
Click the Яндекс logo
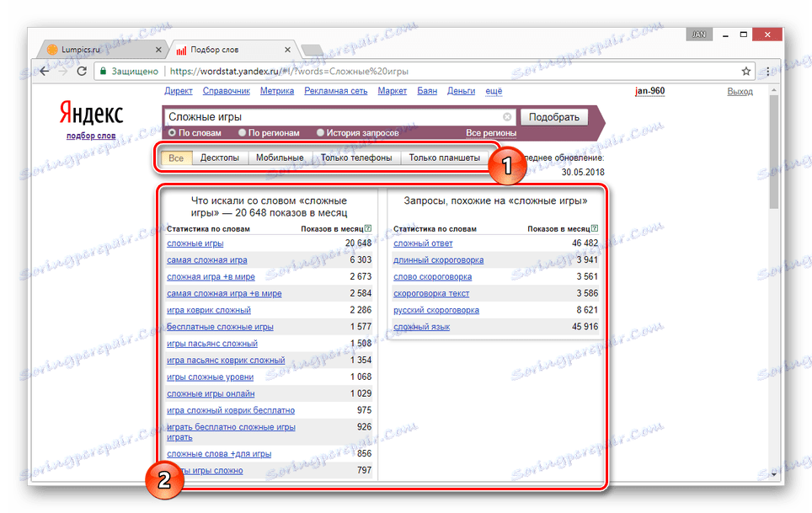click(x=91, y=113)
